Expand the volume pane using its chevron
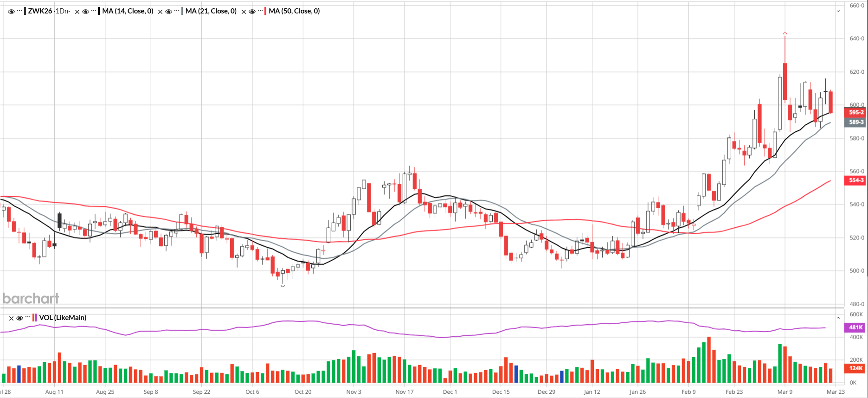Image resolution: width=868 pixels, height=398 pixels. click(x=838, y=318)
